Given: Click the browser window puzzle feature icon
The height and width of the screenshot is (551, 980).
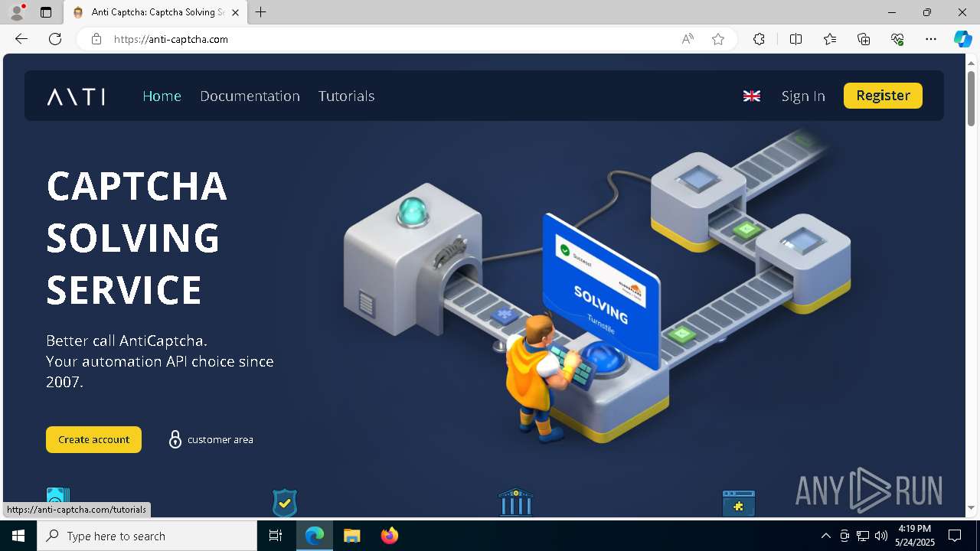Looking at the screenshot, I should (x=739, y=504).
